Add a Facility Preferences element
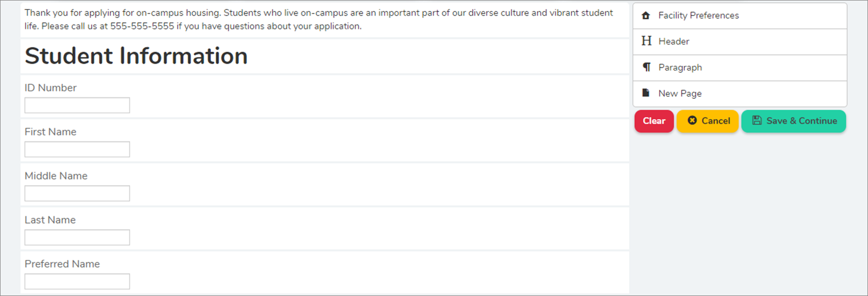This screenshot has width=868, height=296. (x=698, y=16)
